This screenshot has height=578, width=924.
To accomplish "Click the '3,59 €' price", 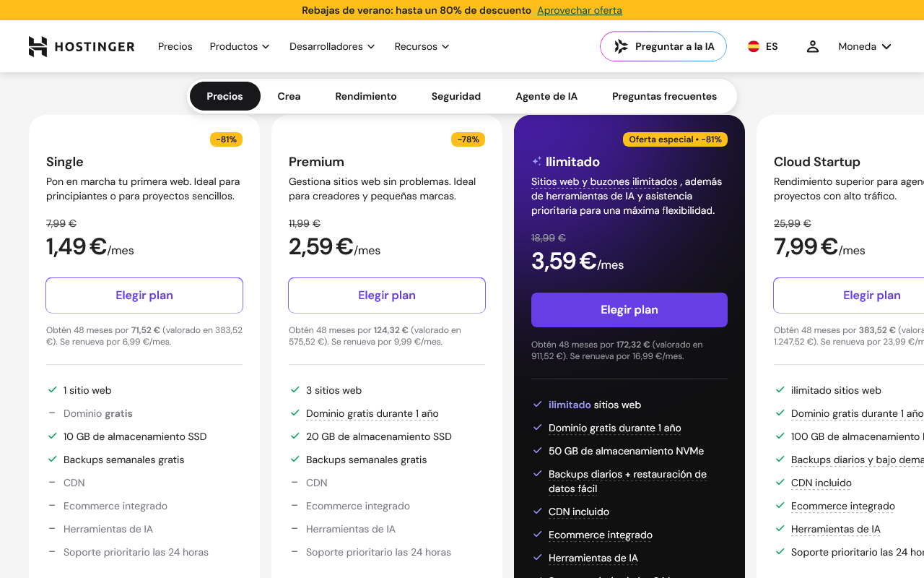I will (564, 262).
